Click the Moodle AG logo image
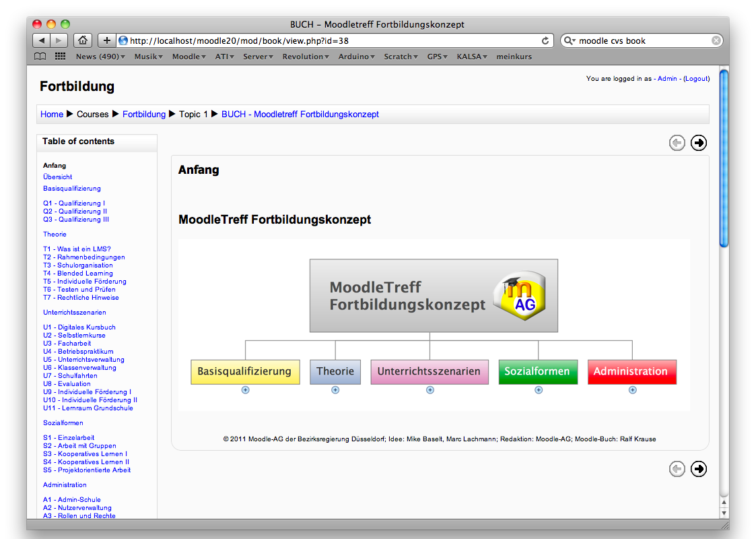 (519, 295)
